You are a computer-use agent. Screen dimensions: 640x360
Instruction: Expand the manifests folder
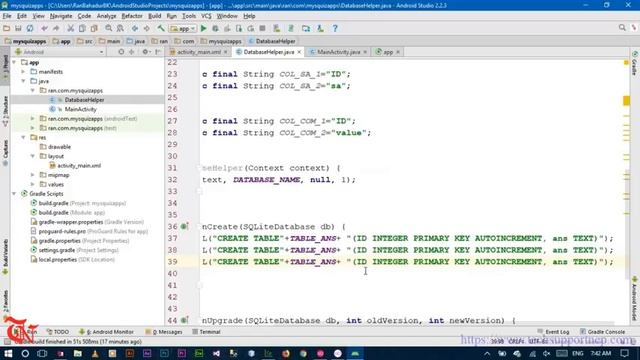(24, 72)
